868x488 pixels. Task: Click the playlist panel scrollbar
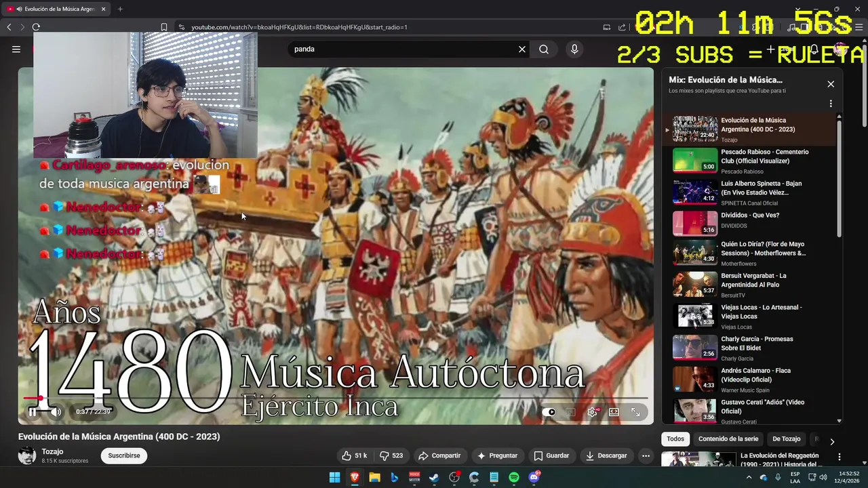pyautogui.click(x=840, y=179)
